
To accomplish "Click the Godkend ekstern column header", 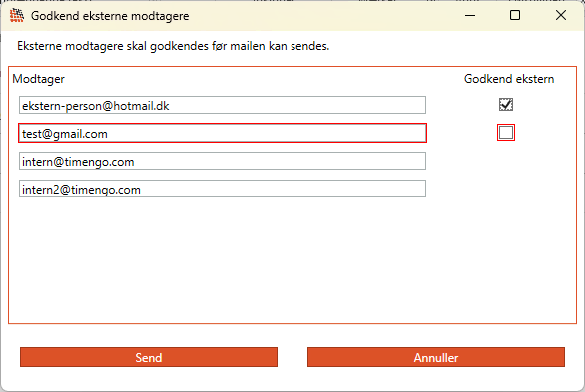I will 509,79.
